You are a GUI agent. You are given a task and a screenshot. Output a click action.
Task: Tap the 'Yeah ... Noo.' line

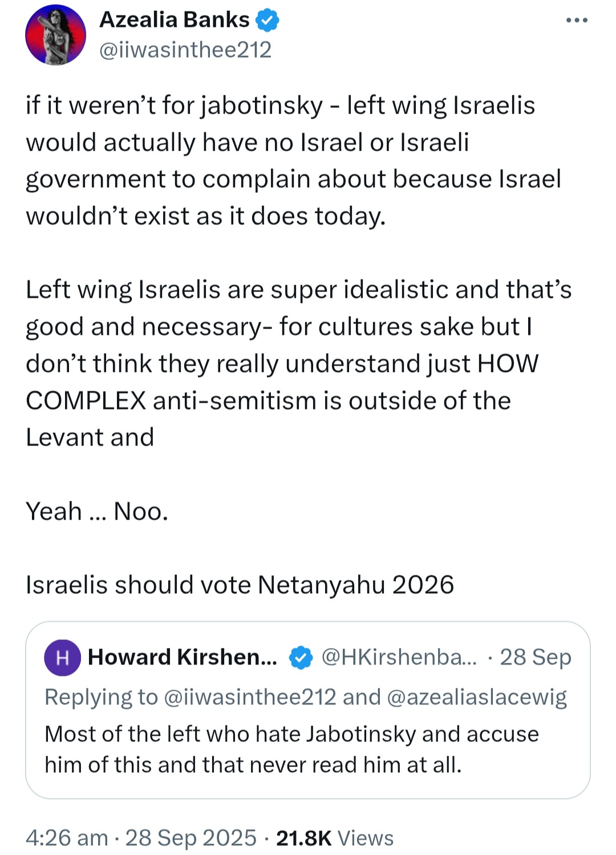[97, 511]
